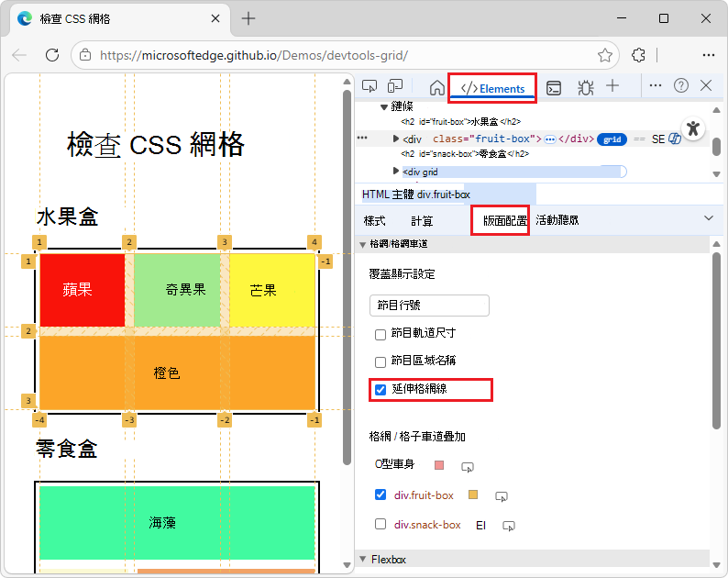Click the yellow 芒果 grid cell

coord(272,290)
